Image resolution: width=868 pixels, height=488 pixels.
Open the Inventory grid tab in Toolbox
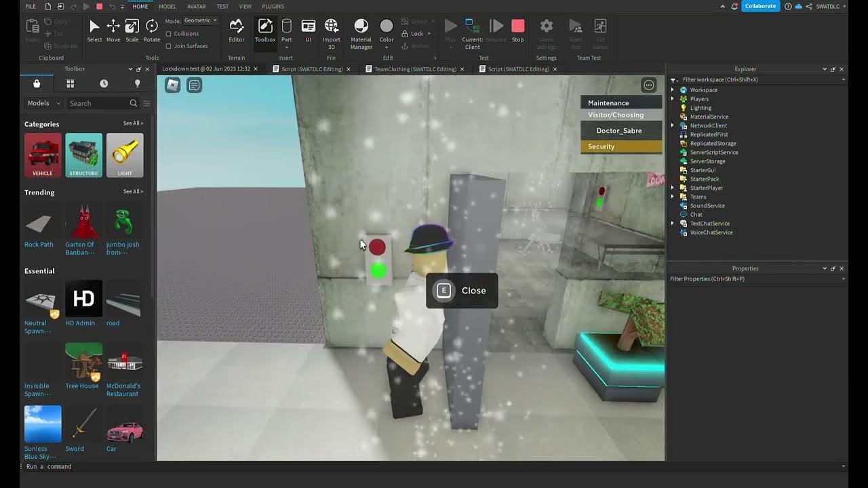(x=70, y=83)
